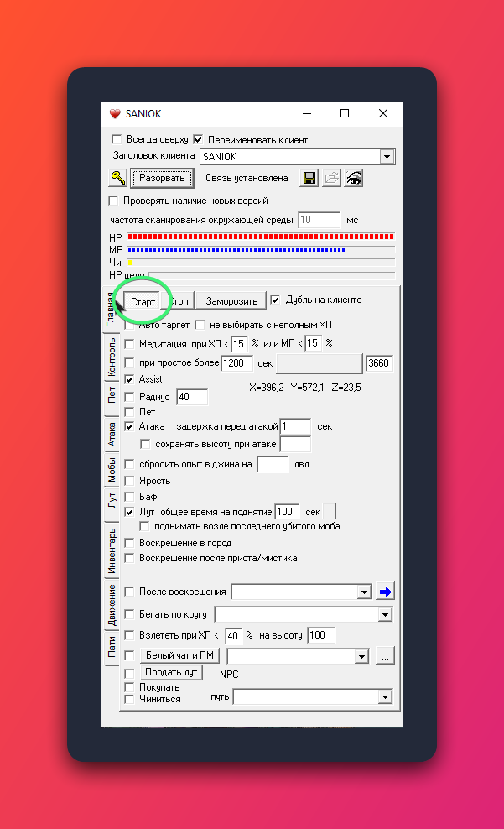
Task: Toggle the Дубль на клиенте checkbox
Action: 275,300
